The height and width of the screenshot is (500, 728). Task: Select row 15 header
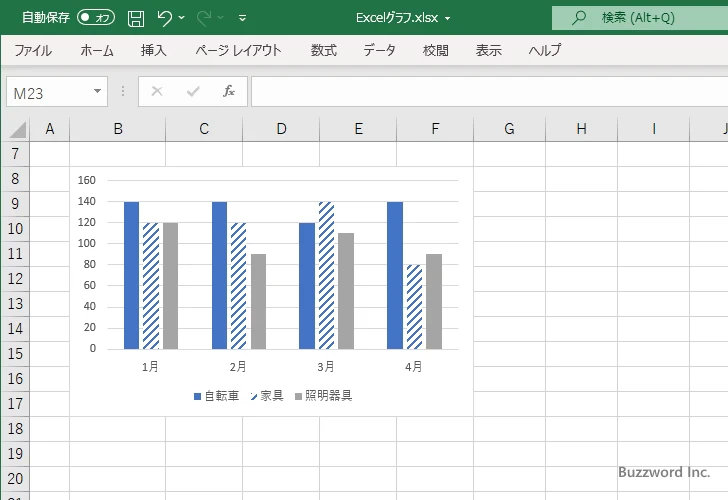[x=15, y=354]
